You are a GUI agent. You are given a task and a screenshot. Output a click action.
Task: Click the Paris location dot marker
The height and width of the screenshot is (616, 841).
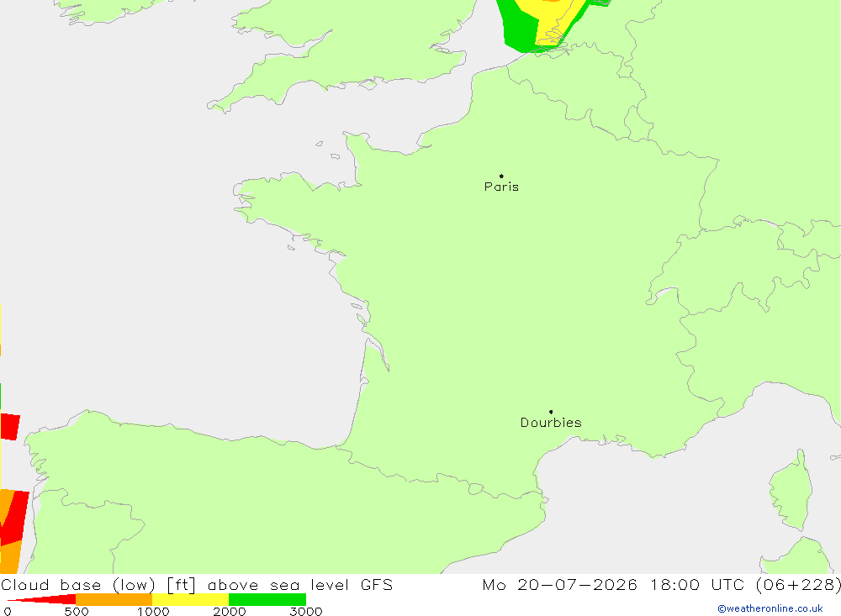(x=501, y=176)
